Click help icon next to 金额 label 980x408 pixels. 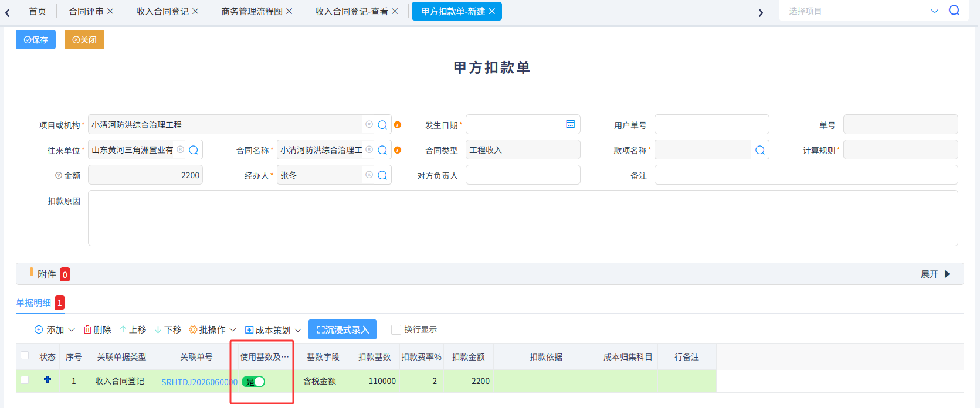tap(59, 175)
